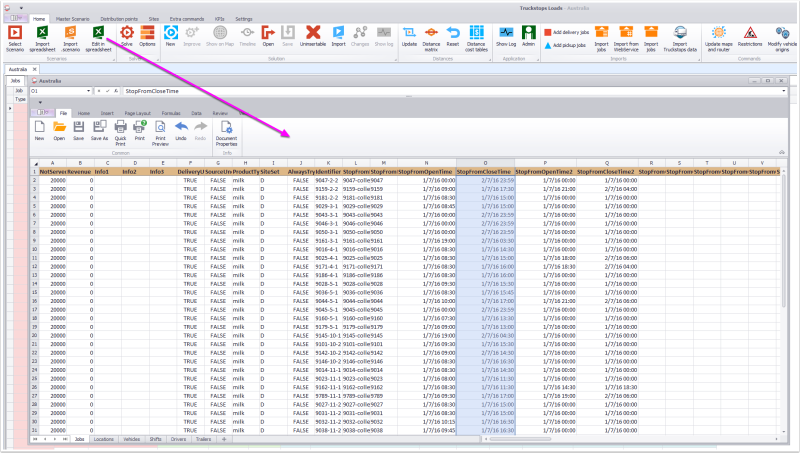
Task: Import Truckstops data
Action: (680, 33)
